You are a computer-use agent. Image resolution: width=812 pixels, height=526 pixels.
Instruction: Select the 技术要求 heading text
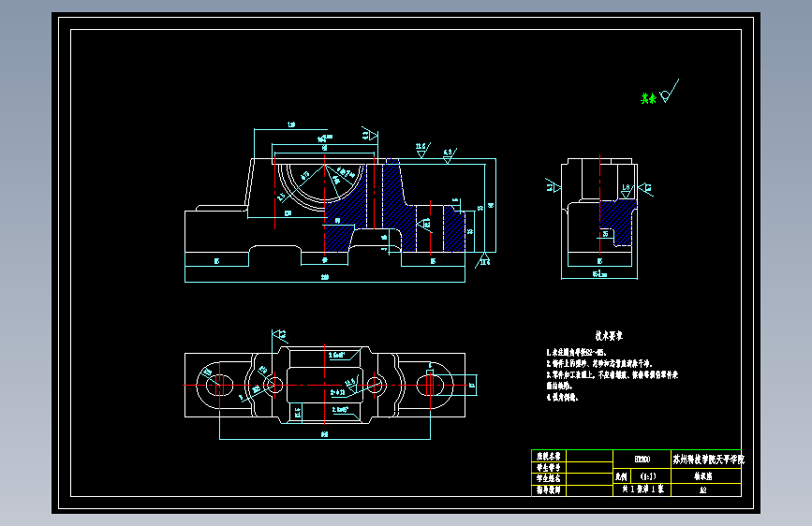click(609, 336)
